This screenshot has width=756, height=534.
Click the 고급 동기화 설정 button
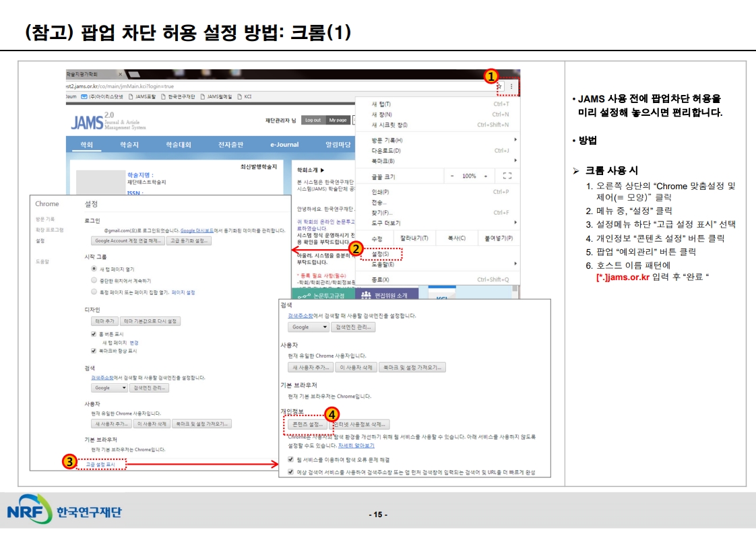point(189,240)
